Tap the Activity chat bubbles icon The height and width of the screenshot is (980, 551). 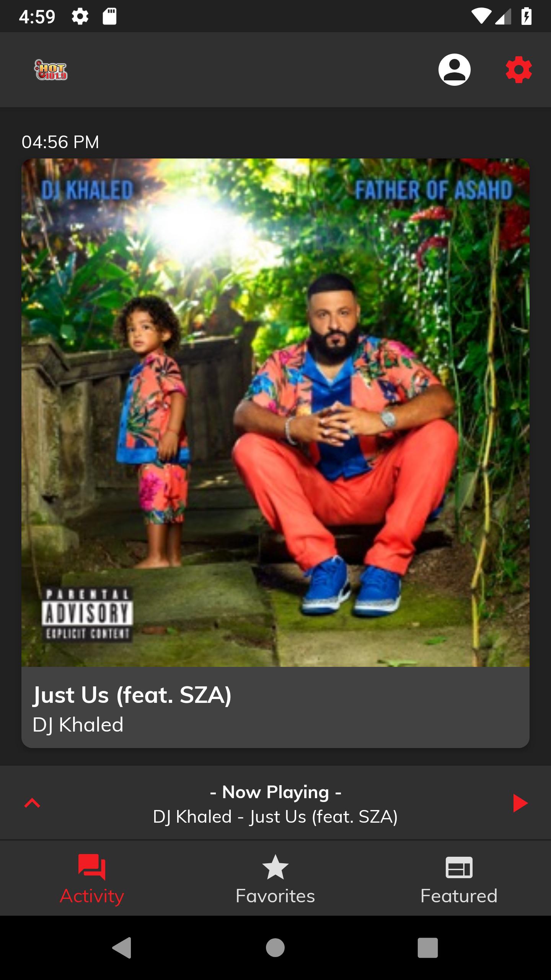(x=92, y=867)
